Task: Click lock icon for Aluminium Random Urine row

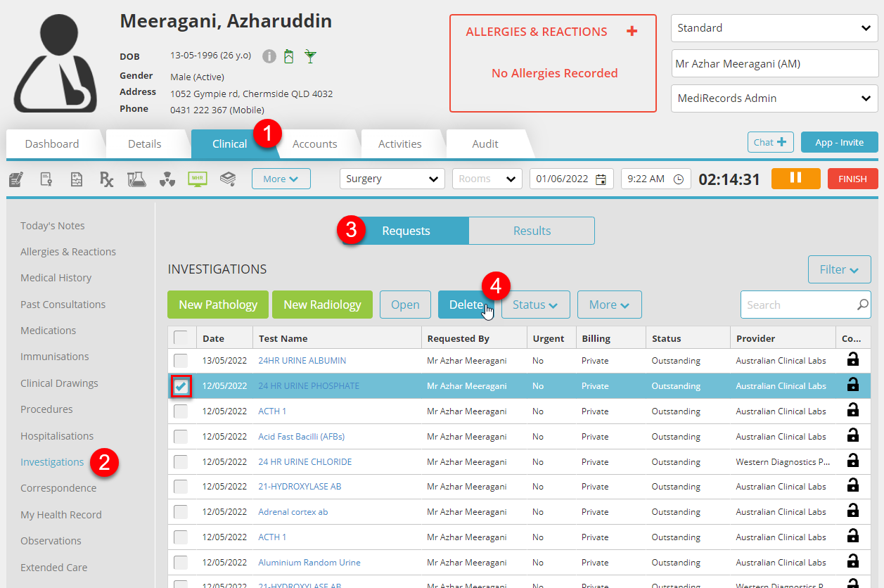Action: (x=852, y=562)
